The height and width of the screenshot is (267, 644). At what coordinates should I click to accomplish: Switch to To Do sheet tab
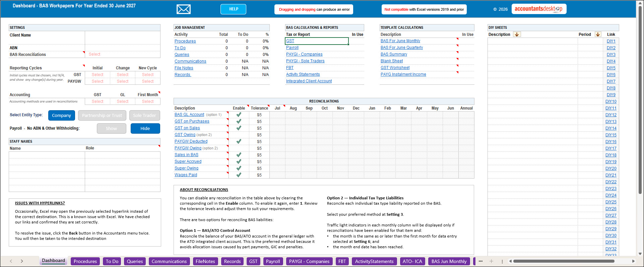click(112, 261)
